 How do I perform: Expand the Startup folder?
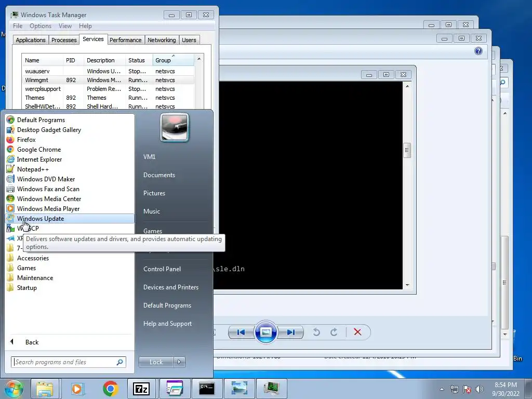[27, 287]
